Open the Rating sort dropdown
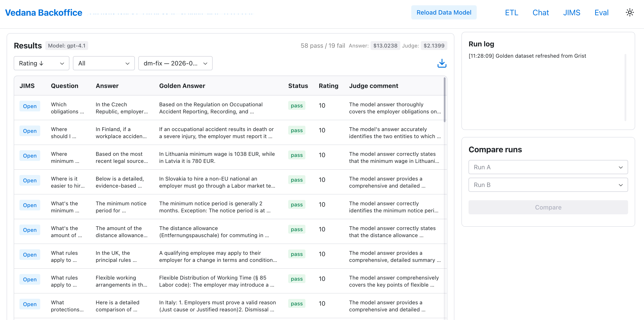 coord(42,63)
